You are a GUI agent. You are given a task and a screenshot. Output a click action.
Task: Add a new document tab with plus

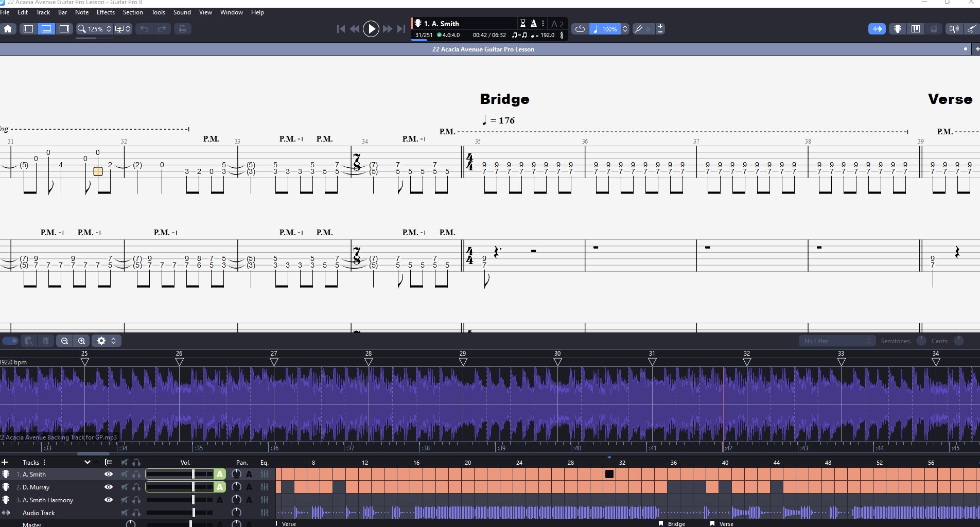pos(976,49)
